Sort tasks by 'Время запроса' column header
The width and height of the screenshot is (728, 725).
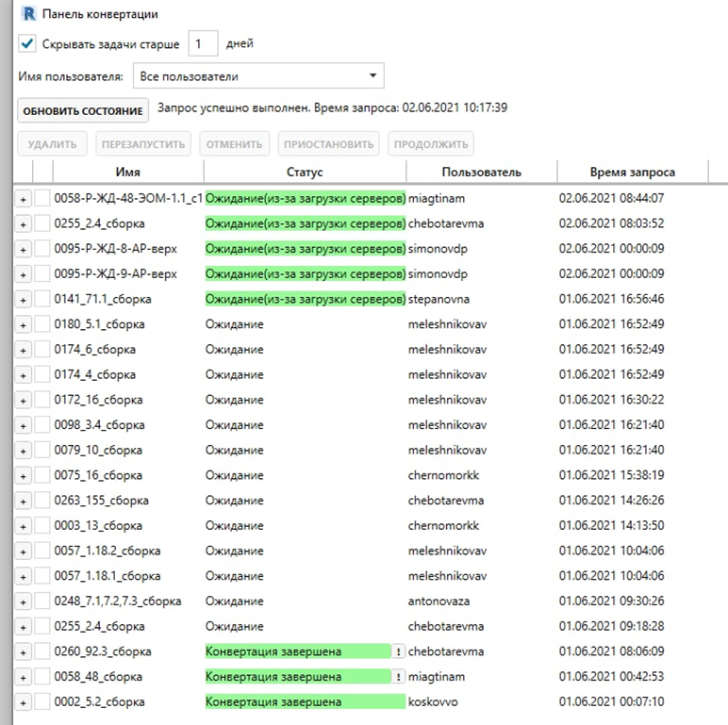pyautogui.click(x=632, y=172)
